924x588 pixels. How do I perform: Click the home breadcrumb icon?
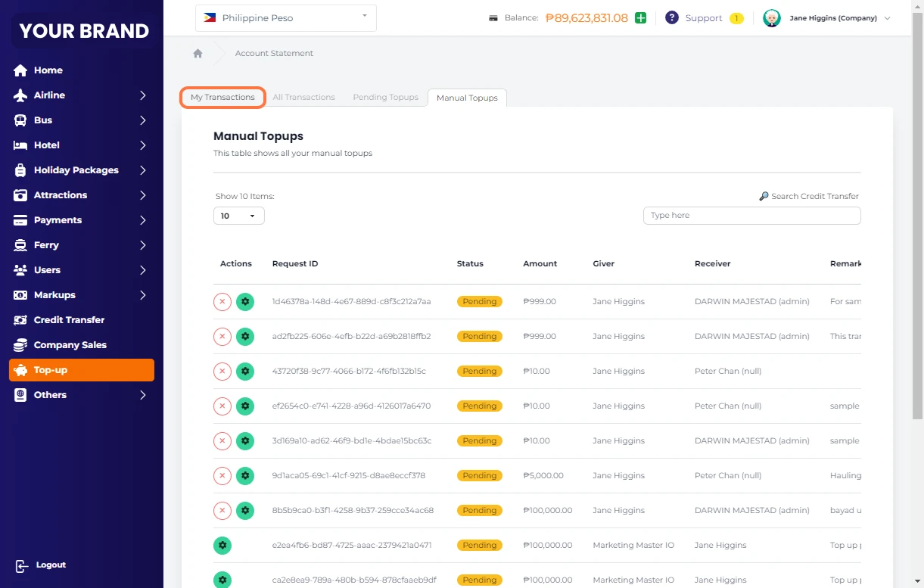(198, 54)
